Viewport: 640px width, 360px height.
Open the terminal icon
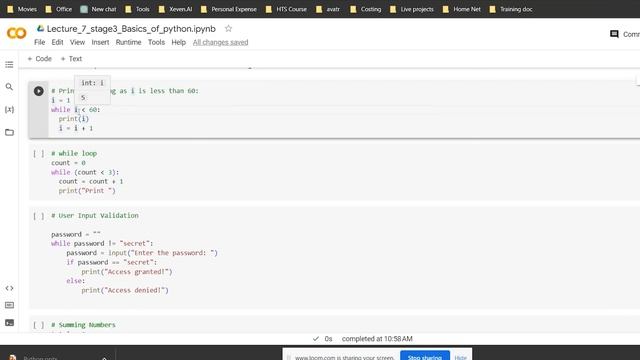coord(9,323)
